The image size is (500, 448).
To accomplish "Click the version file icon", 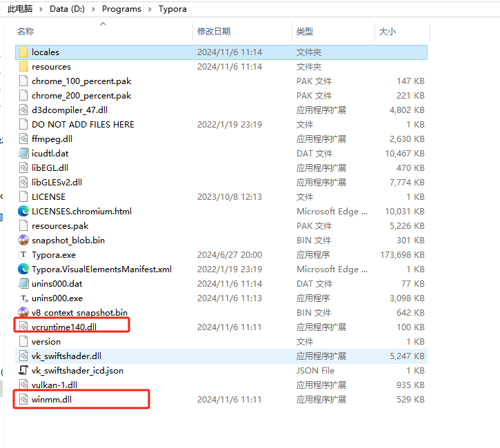I will [23, 341].
